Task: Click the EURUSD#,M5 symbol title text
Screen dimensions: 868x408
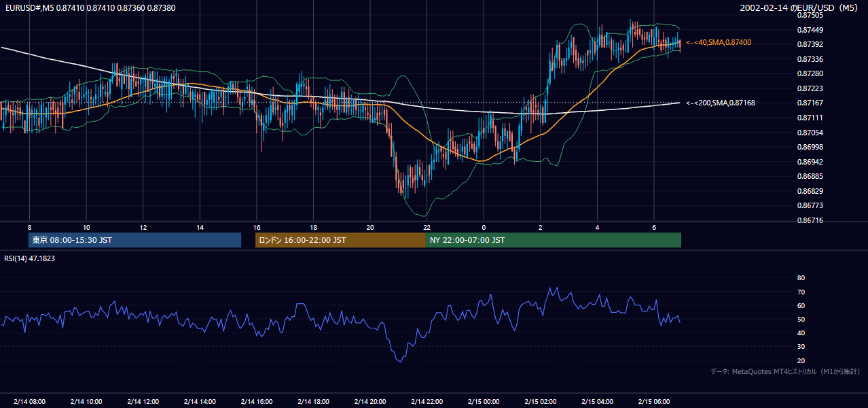Action: pos(90,8)
